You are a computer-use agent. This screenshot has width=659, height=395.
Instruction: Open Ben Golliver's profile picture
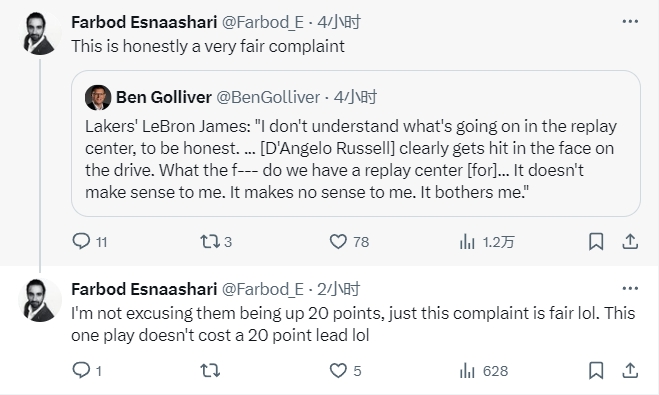pos(98,97)
